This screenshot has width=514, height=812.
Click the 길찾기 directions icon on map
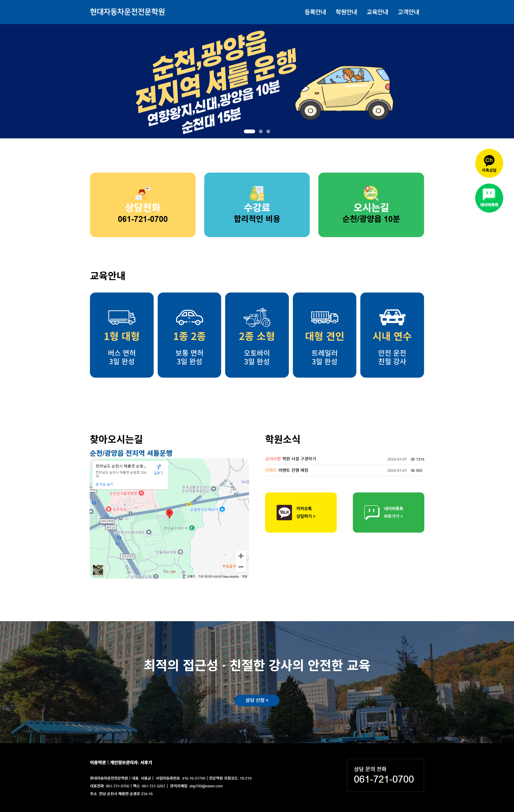pyautogui.click(x=158, y=469)
